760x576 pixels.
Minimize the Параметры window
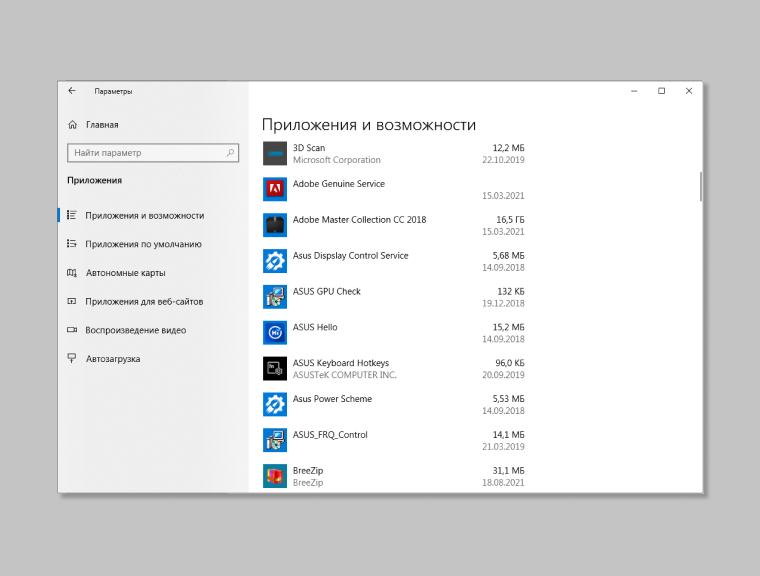pos(634,91)
